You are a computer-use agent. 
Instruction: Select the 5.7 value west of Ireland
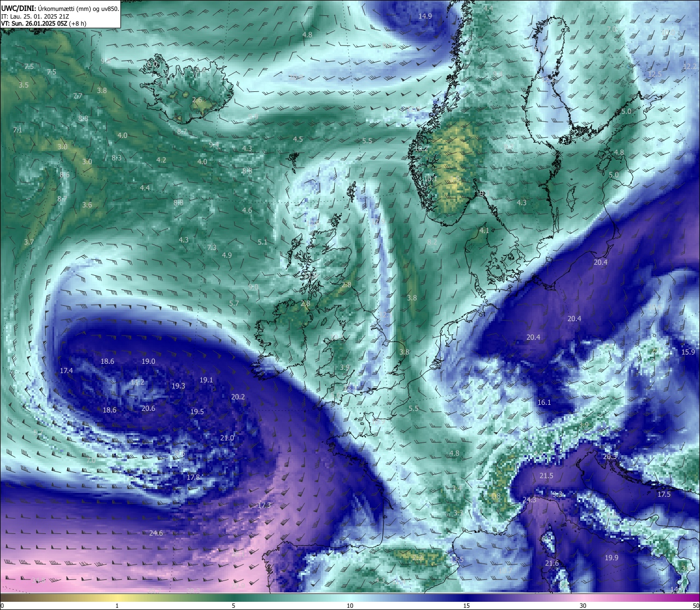pyautogui.click(x=234, y=303)
